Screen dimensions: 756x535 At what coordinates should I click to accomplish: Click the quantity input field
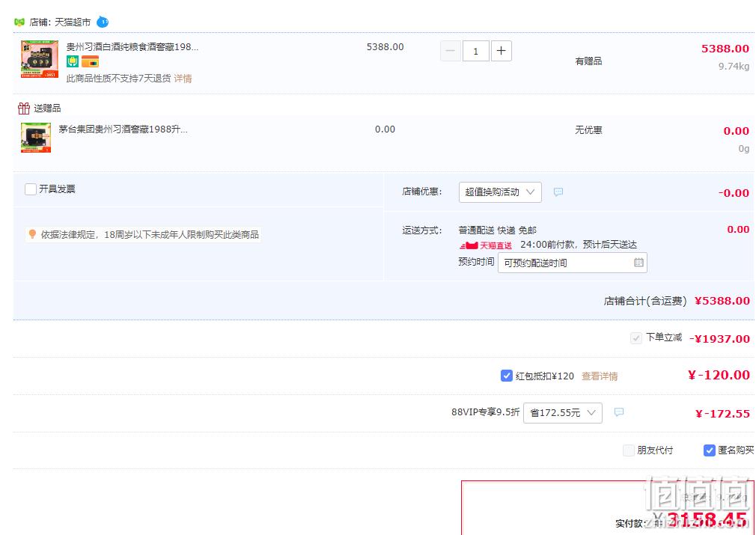click(x=476, y=51)
